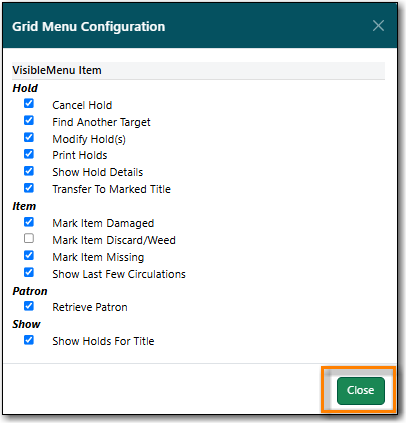Screen dimensions: 406x423
Task: Click the green Close button
Action: click(x=361, y=390)
